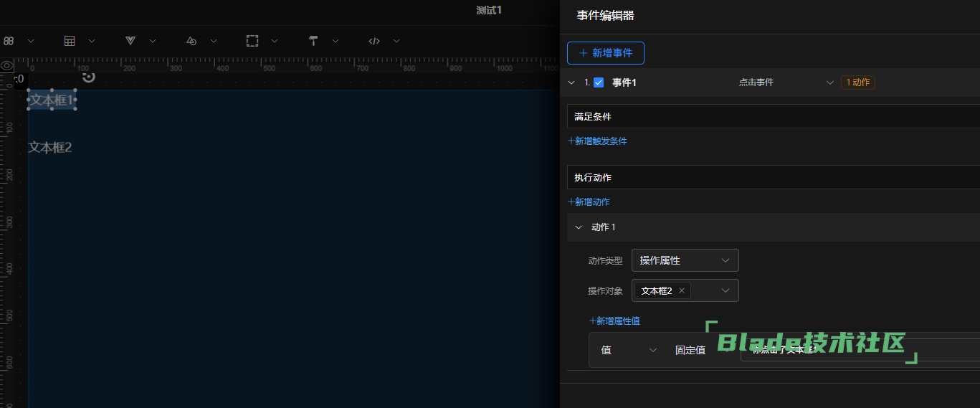
Task: Toggle the eye visibility icon by the ruler
Action: click(7, 65)
